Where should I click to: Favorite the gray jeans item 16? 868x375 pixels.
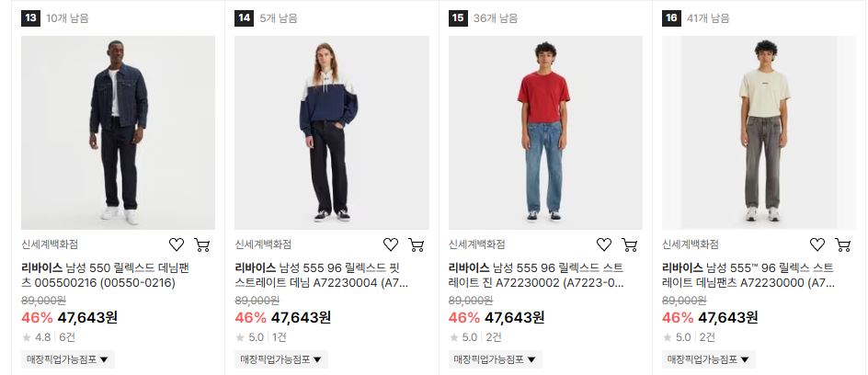point(817,244)
